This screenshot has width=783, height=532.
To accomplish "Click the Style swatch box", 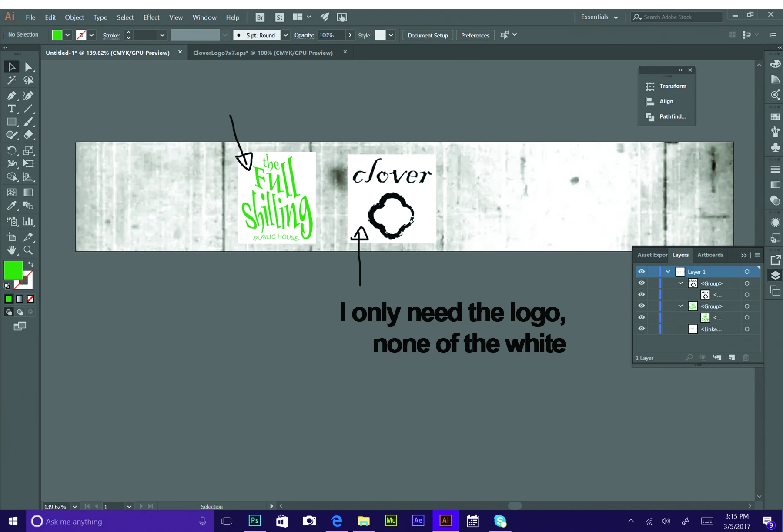I will 380,35.
